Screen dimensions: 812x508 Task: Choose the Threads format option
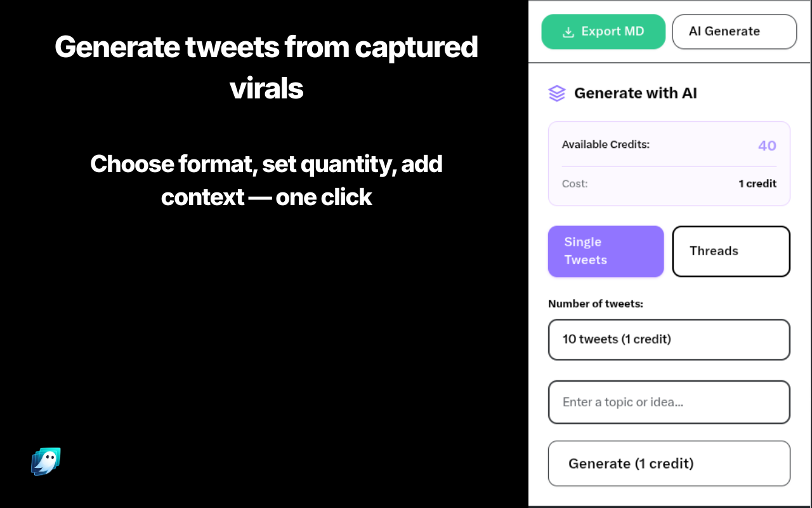coord(731,251)
